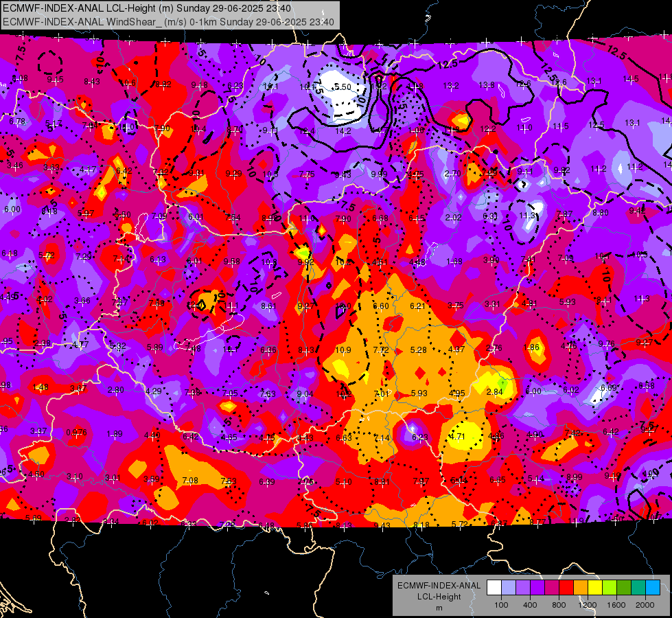
Task: Click the magenta legend swatch
Action: [x=552, y=588]
